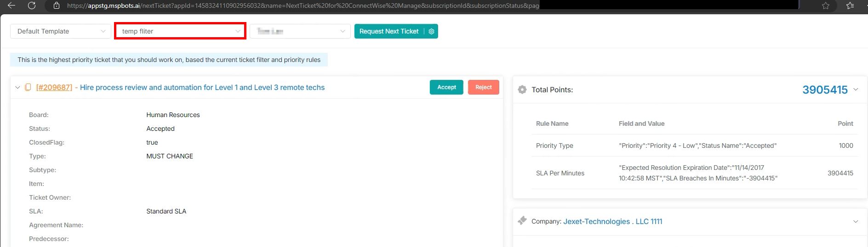Click the browser back arrow
868x247 pixels.
[x=11, y=6]
